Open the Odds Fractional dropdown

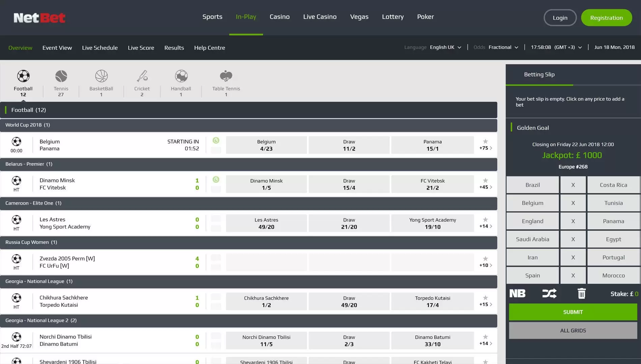[x=503, y=47]
